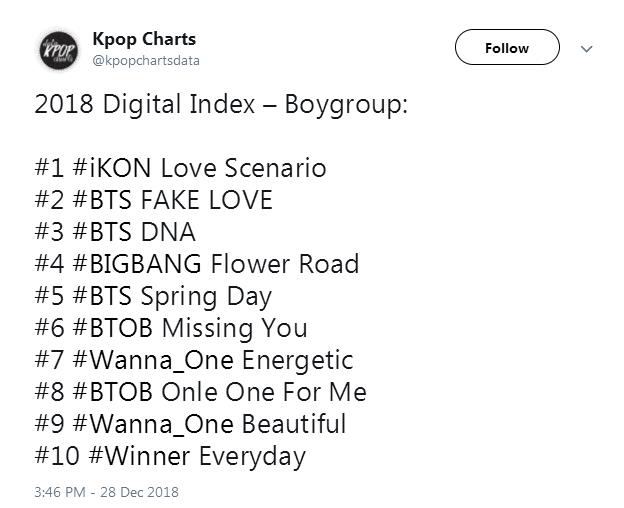The height and width of the screenshot is (508, 624).
Task: Click the tweet timestamp 3:46 PM
Action: [x=62, y=492]
